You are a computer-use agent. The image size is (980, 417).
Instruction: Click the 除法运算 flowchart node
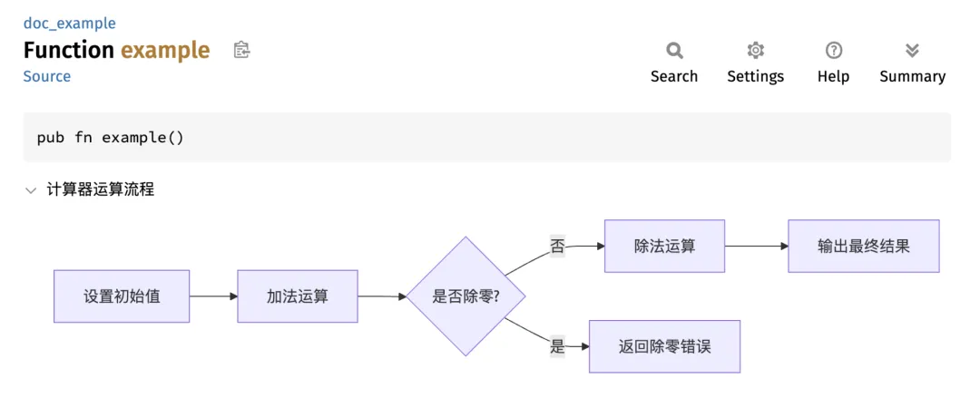point(664,246)
